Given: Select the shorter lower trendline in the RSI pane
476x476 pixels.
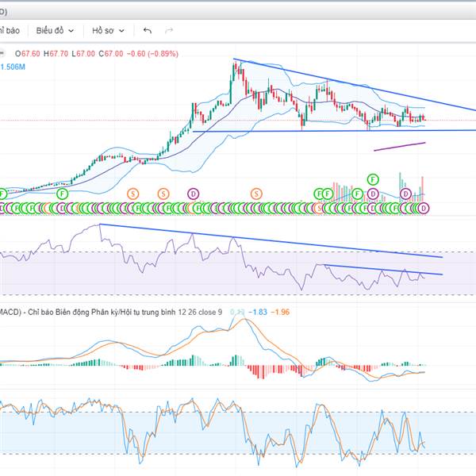Looking at the screenshot, I should 383,270.
